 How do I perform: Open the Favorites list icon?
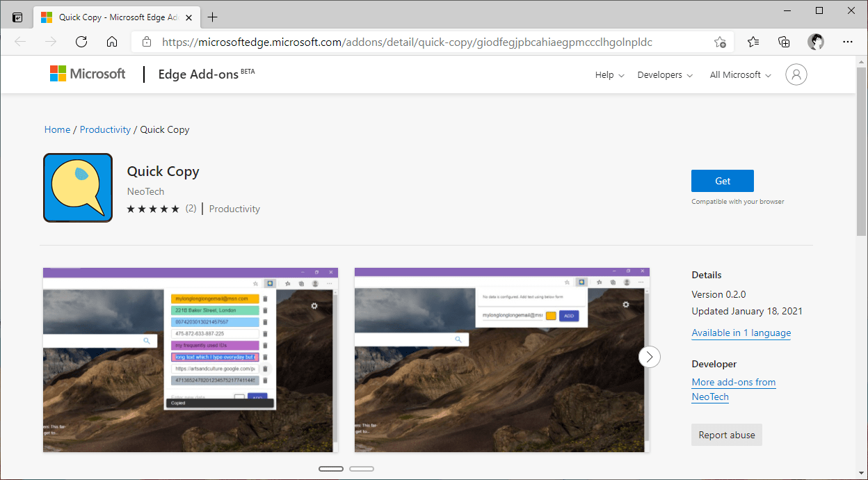[x=753, y=42]
